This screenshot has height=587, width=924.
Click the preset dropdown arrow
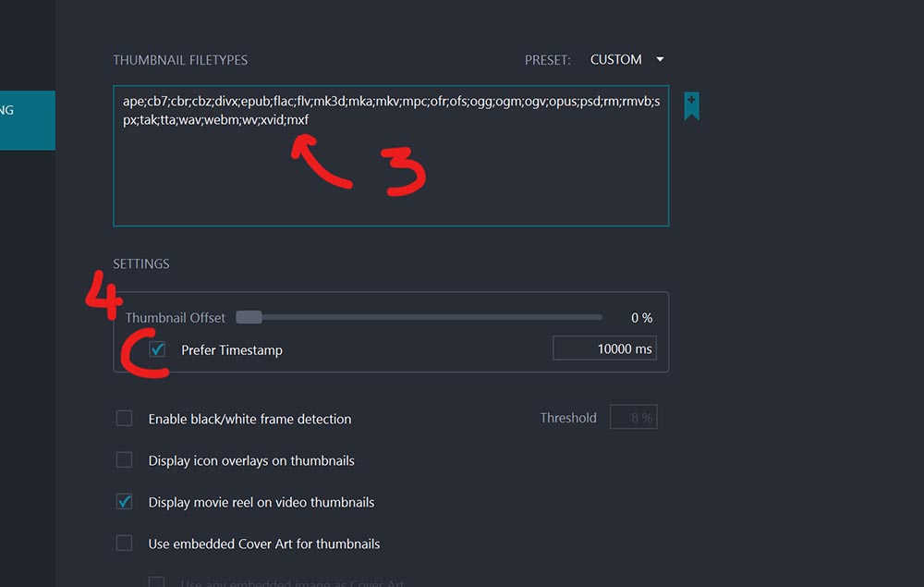[660, 60]
